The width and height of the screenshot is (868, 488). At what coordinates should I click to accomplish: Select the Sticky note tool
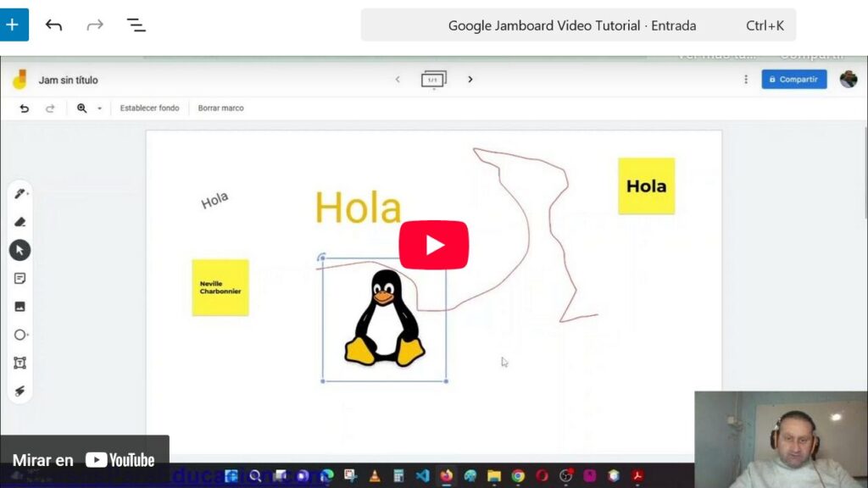pos(20,278)
